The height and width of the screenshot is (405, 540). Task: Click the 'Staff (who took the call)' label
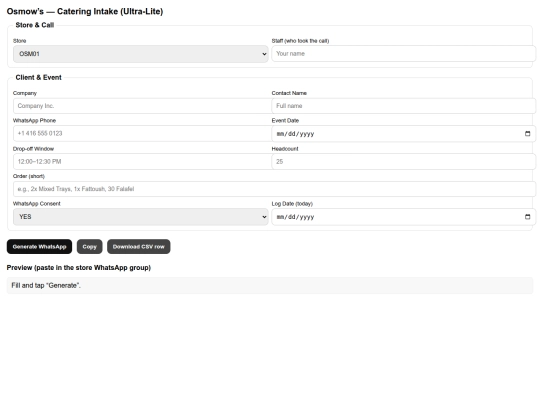(300, 41)
